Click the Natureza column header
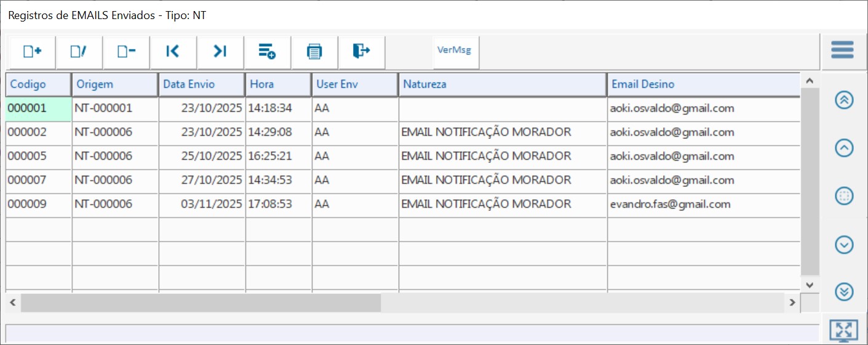868x345 pixels. coord(502,85)
